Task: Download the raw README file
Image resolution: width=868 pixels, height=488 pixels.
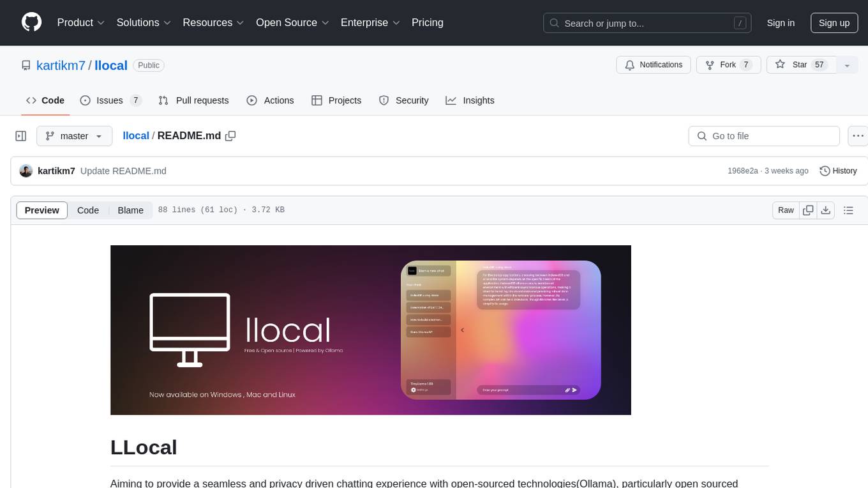Action: [x=826, y=210]
